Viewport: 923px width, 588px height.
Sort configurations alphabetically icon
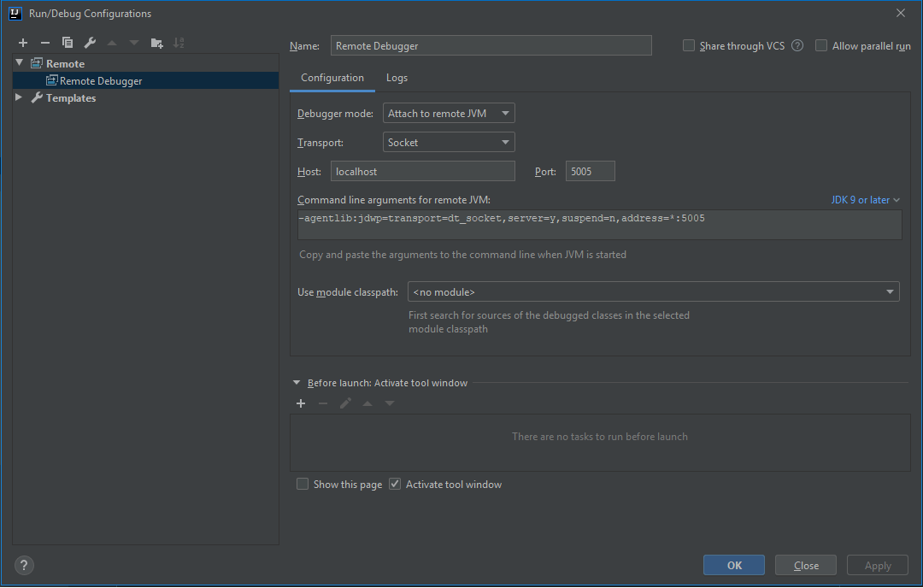(179, 43)
